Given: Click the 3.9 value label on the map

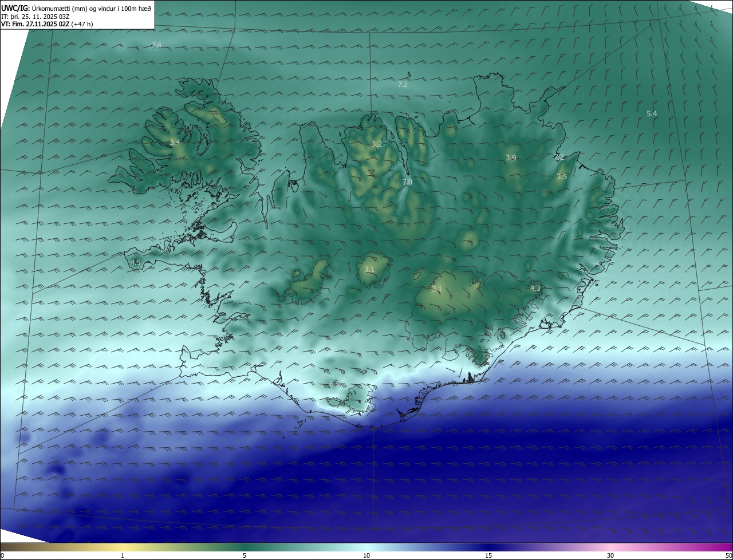Looking at the screenshot, I should [x=511, y=157].
